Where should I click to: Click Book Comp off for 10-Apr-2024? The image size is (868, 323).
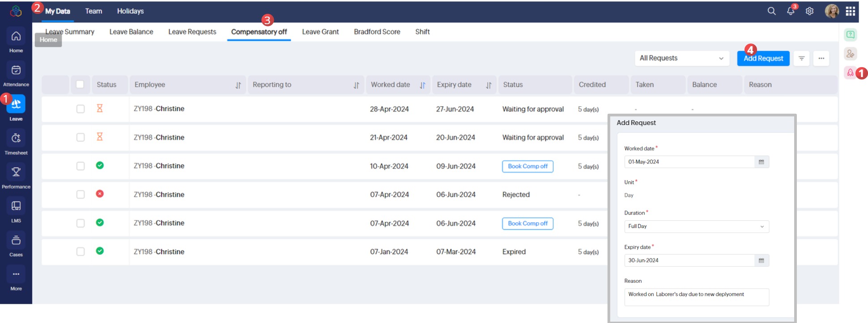(528, 166)
